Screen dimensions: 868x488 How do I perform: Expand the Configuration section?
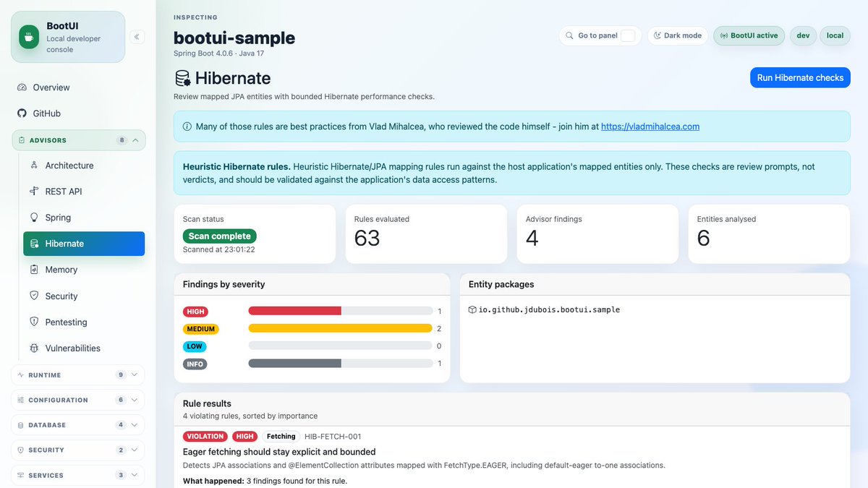click(78, 400)
